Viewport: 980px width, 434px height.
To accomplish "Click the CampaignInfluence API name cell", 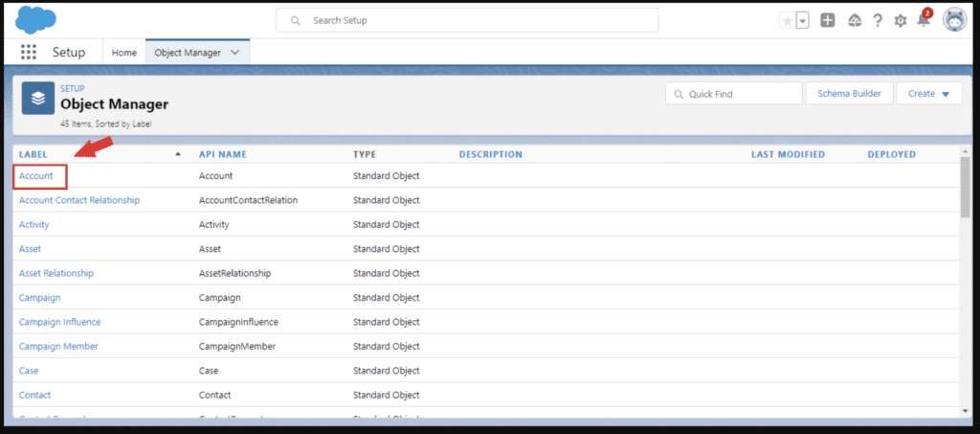I will point(238,322).
